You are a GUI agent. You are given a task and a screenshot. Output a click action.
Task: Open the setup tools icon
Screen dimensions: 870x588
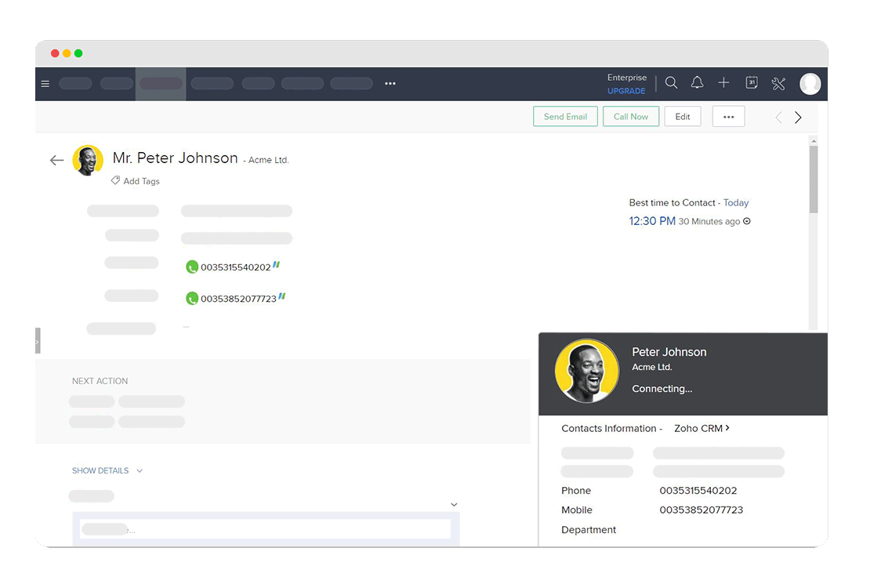[x=778, y=83]
